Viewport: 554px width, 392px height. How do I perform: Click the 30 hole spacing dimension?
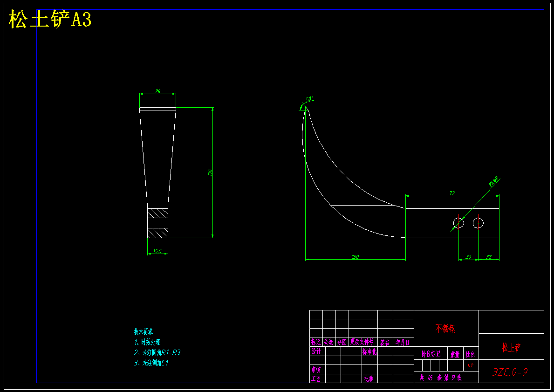click(x=468, y=257)
